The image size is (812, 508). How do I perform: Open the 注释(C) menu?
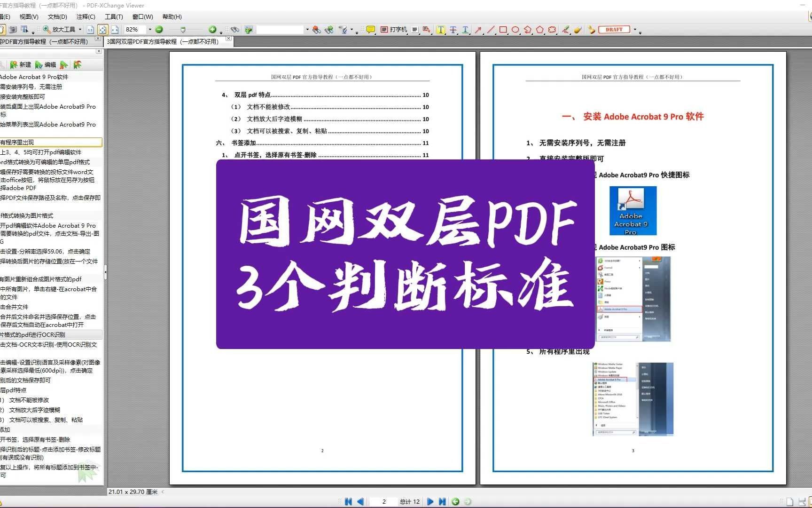point(86,17)
